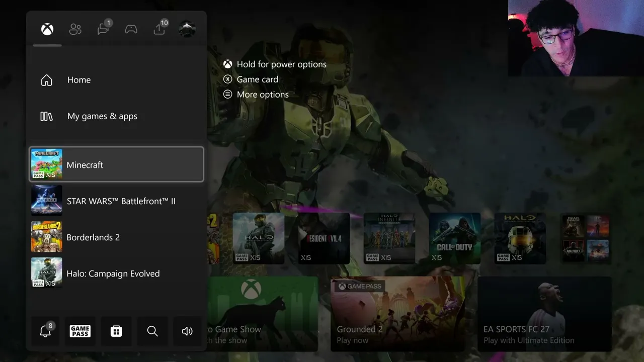Select the Halo tile on home row
Image resolution: width=644 pixels, height=362 pixels.
point(259,238)
